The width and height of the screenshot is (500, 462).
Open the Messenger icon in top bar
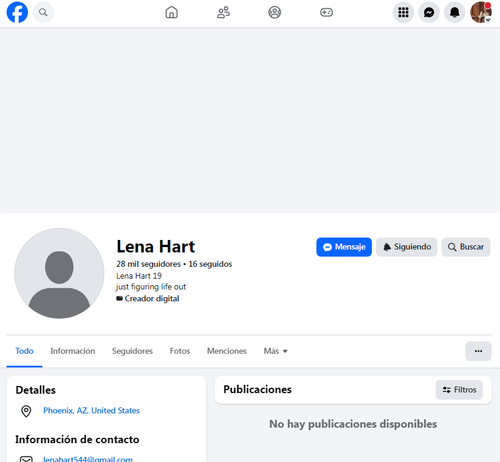coord(429,12)
